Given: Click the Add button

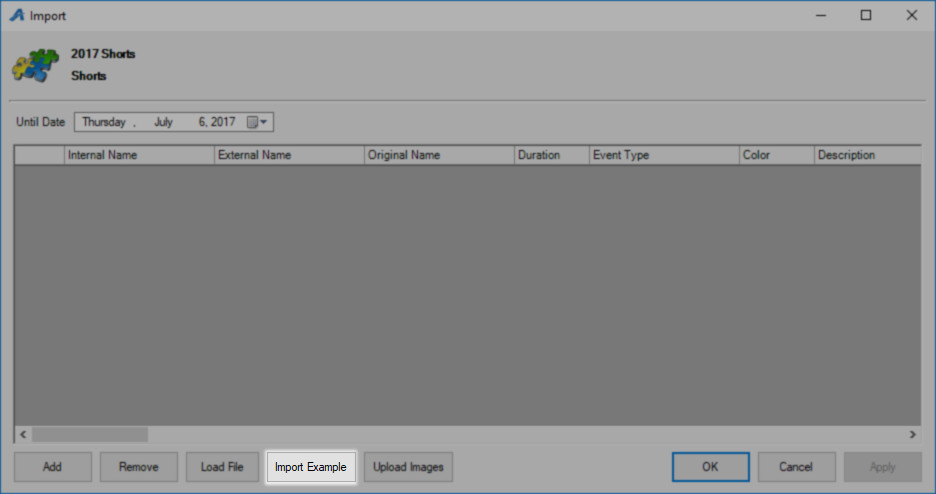Looking at the screenshot, I should click(x=53, y=467).
